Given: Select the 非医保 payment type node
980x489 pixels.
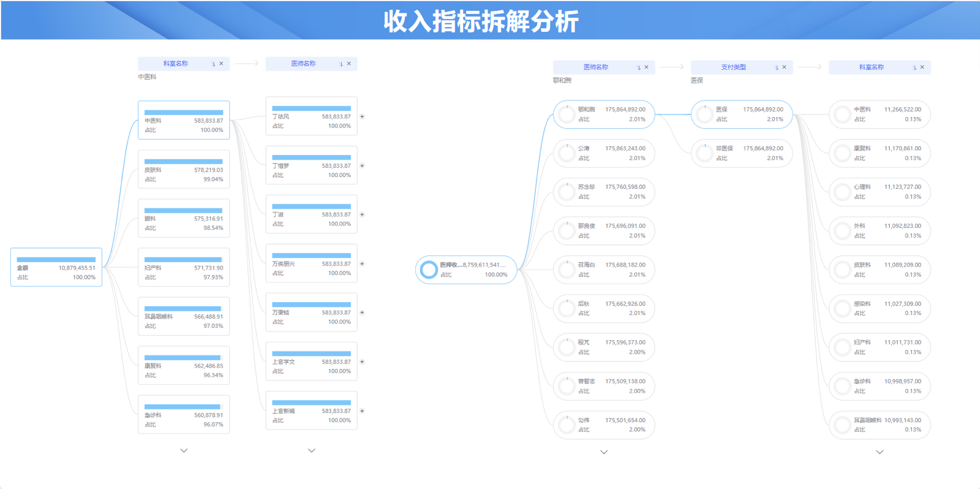Looking at the screenshot, I should point(742,153).
